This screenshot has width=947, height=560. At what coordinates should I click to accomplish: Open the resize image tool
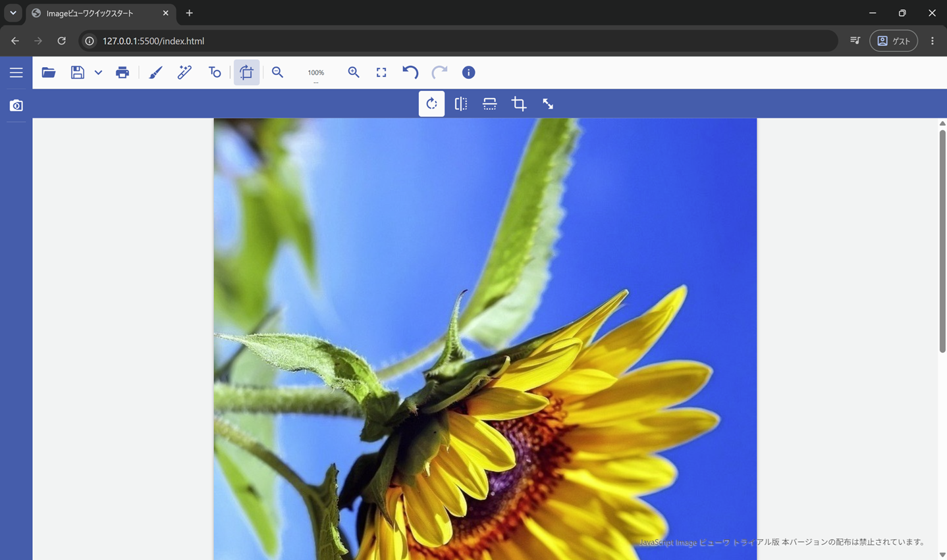coord(548,104)
